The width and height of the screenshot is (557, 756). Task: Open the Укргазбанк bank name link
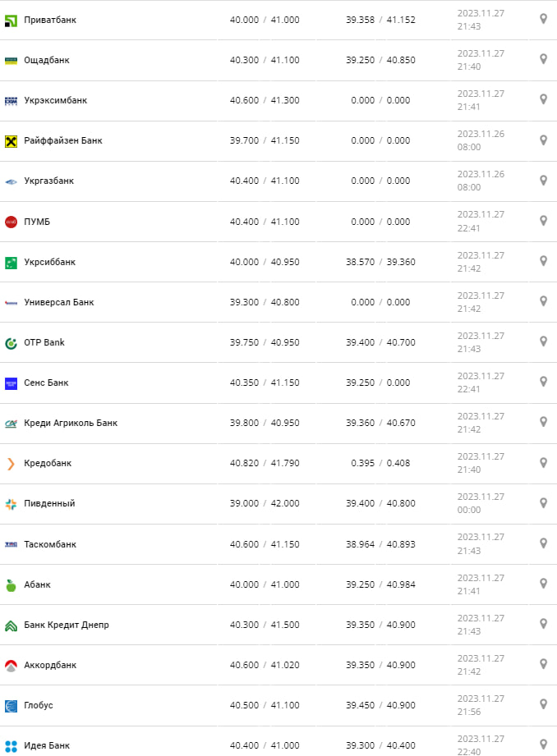(x=48, y=181)
